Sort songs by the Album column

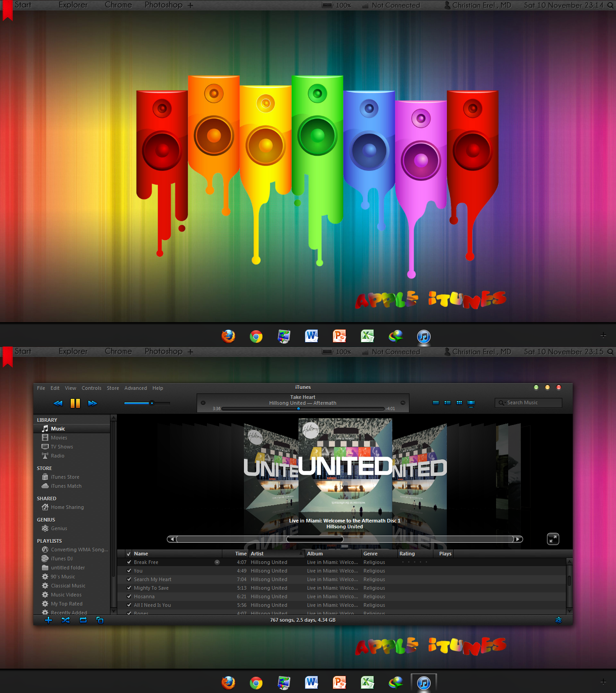[x=333, y=554]
